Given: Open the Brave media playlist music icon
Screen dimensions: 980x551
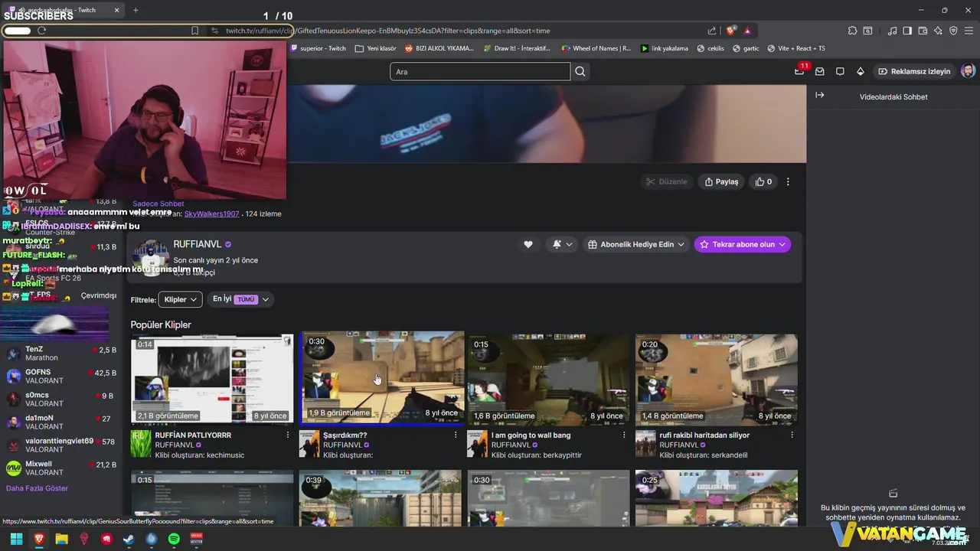Looking at the screenshot, I should pos(892,31).
